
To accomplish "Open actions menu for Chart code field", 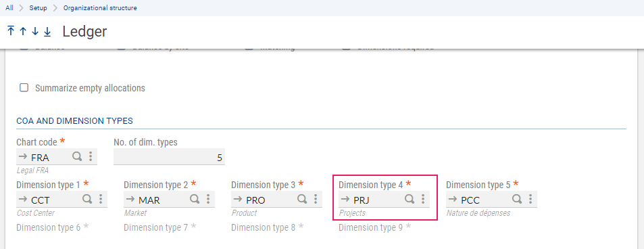I will (x=91, y=156).
